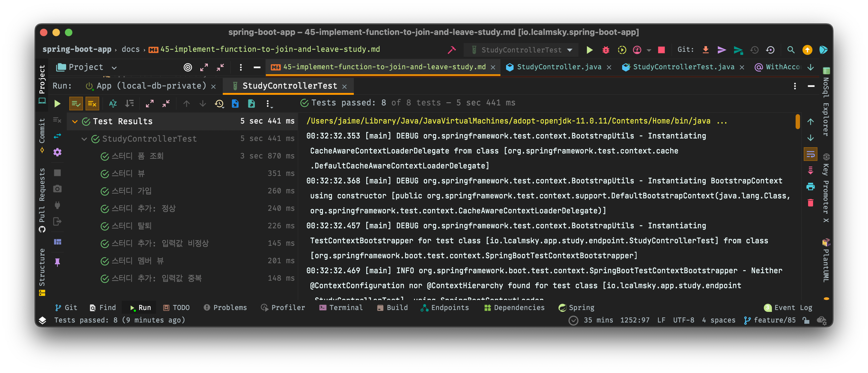Toggle the Show Ignored tests filter

point(92,104)
